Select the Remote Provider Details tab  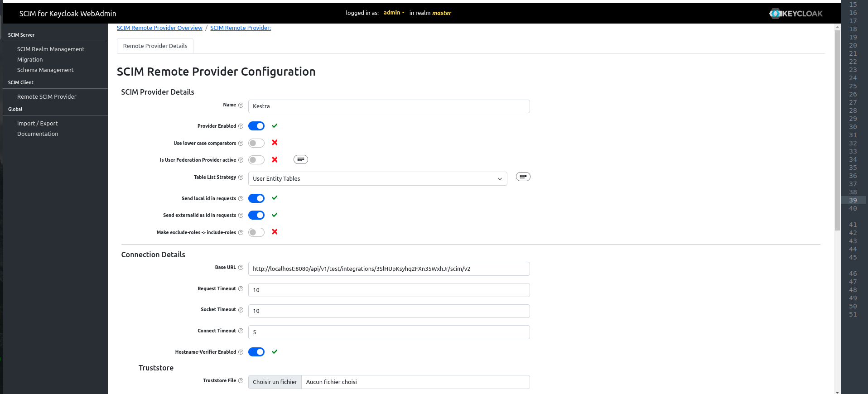[155, 46]
